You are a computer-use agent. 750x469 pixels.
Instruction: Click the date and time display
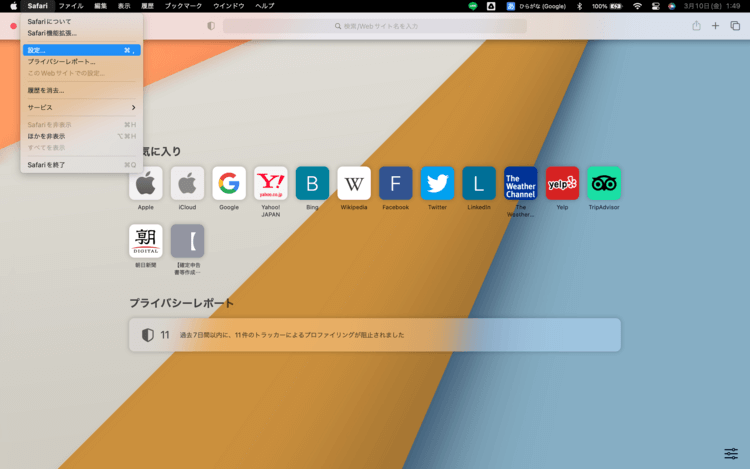[x=712, y=6]
